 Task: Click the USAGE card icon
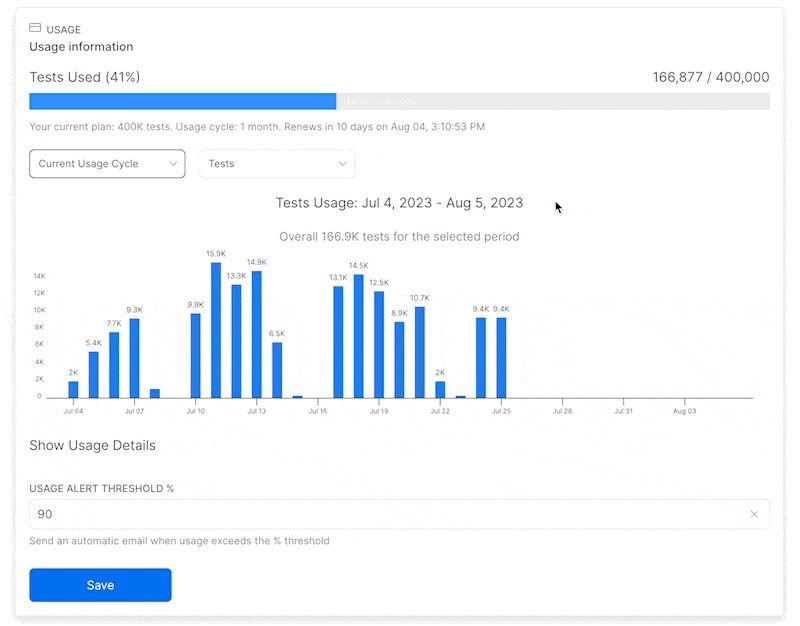click(35, 28)
